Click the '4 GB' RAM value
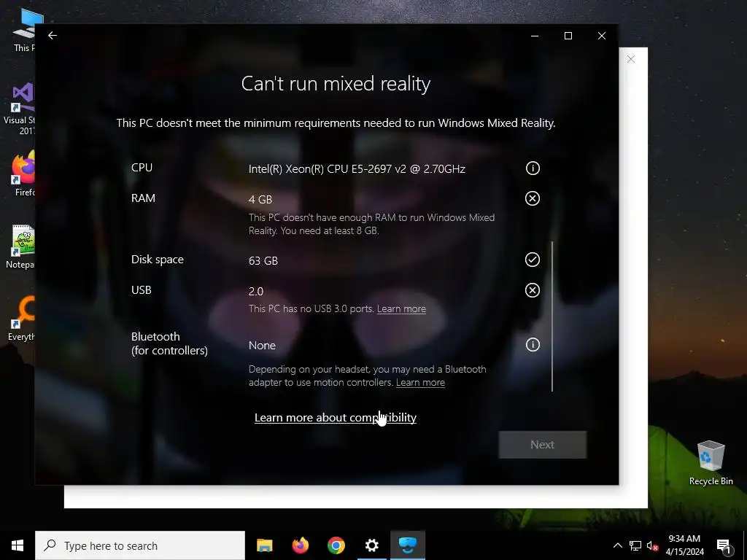The height and width of the screenshot is (560, 747). pos(260,200)
